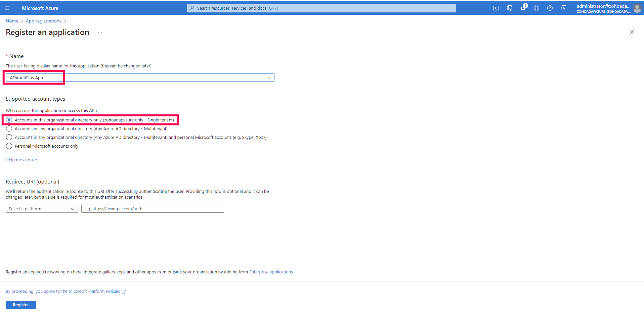Open the Help menu question mark icon
Screen dimensions: 644x314
click(x=550, y=8)
